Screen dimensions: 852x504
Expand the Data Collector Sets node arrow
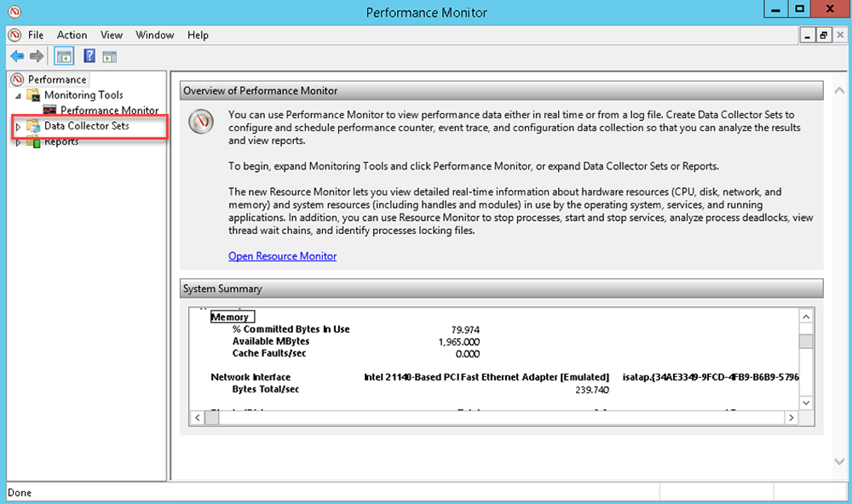pos(18,127)
